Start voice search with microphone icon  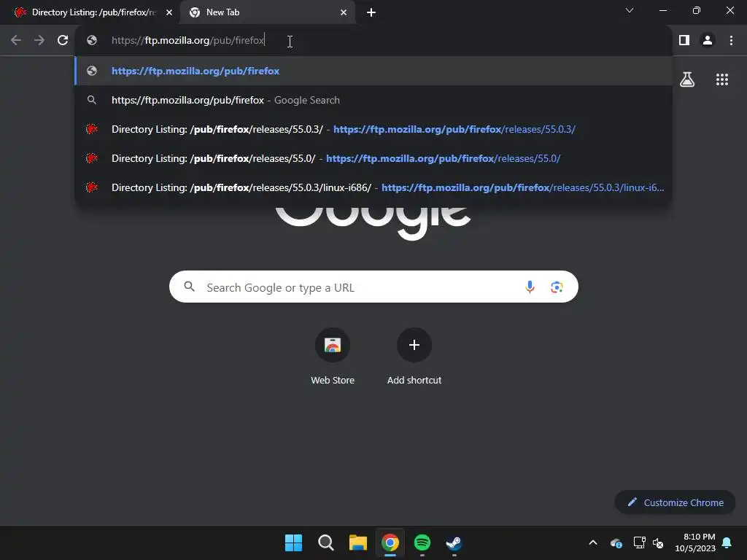click(530, 287)
